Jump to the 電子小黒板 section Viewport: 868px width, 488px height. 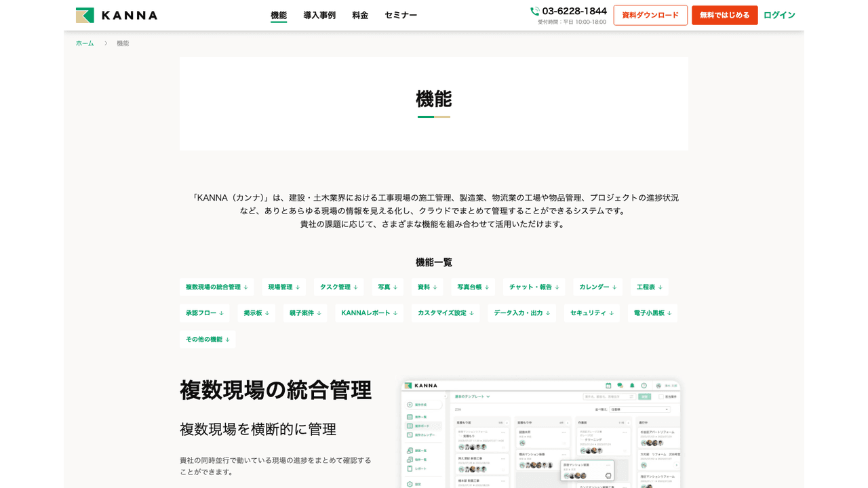coord(653,313)
